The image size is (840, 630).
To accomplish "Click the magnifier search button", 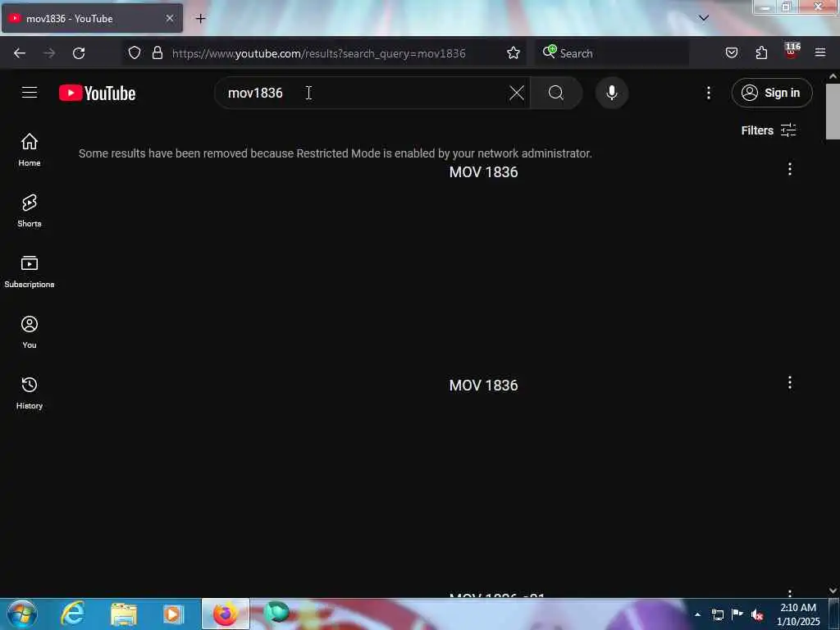I will point(556,93).
